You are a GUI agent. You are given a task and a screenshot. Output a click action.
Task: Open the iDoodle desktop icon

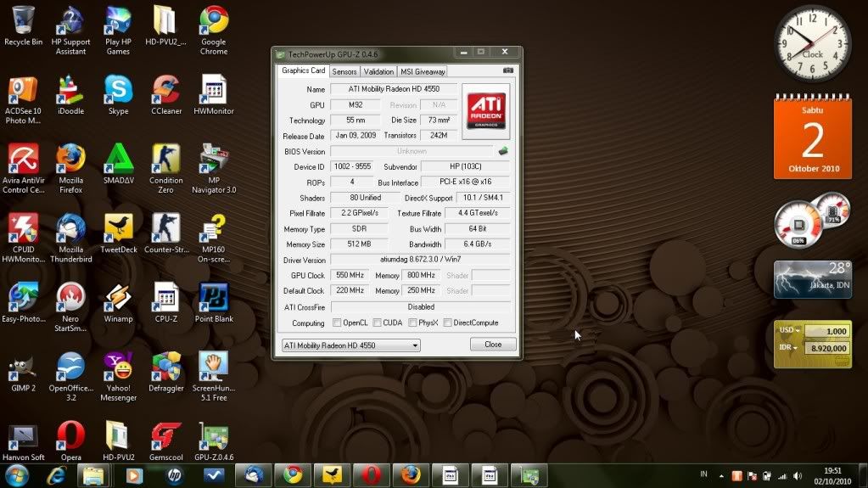(x=71, y=95)
